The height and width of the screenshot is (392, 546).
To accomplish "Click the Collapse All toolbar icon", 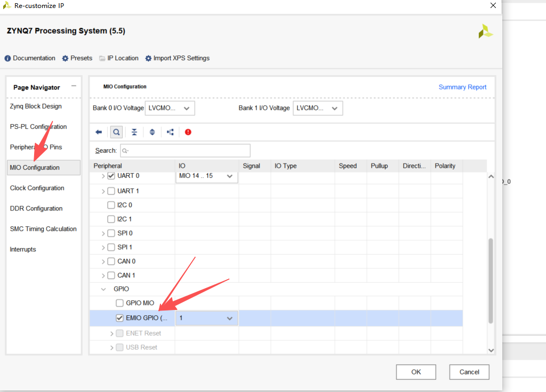I will (134, 132).
